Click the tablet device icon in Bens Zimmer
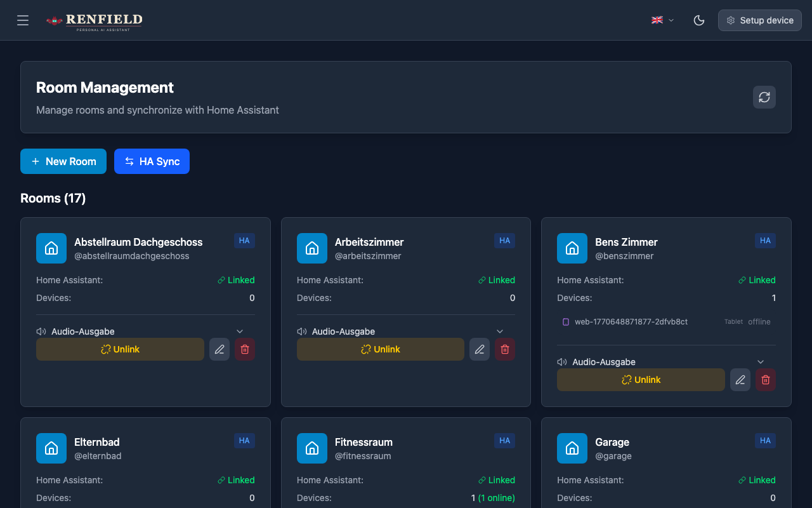The height and width of the screenshot is (508, 812). [565, 321]
